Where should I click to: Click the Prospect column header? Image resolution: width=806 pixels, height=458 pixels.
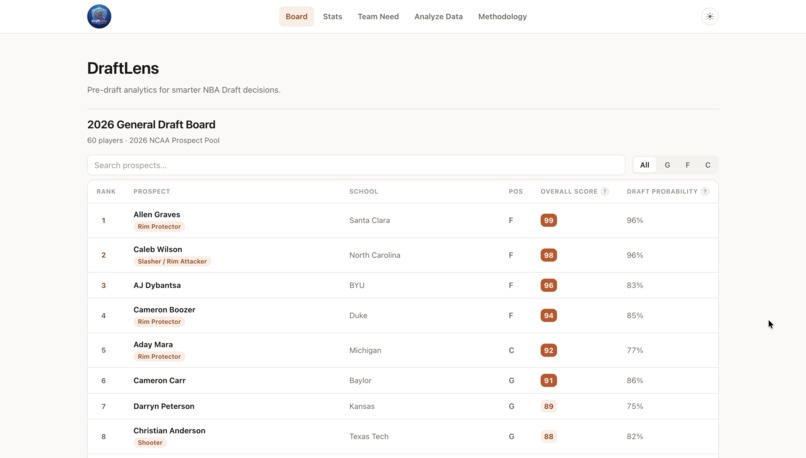pyautogui.click(x=152, y=191)
